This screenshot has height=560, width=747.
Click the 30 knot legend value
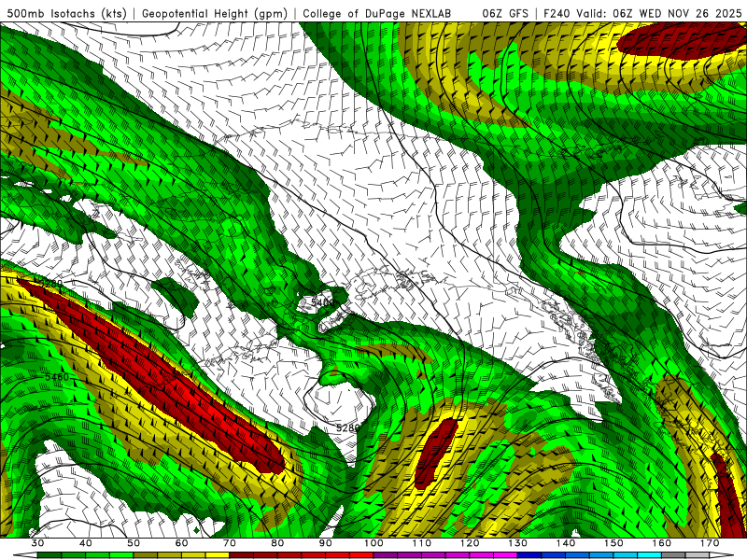37,543
